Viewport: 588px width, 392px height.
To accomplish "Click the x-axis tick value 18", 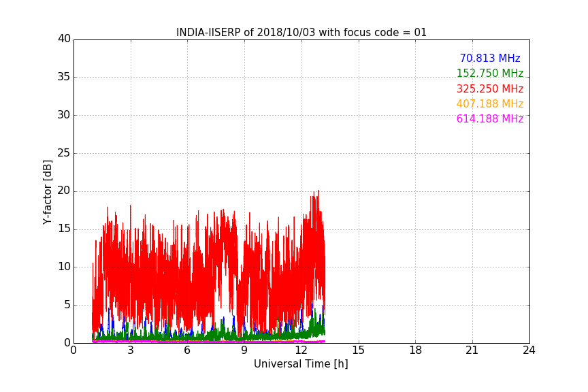I will [x=416, y=350].
